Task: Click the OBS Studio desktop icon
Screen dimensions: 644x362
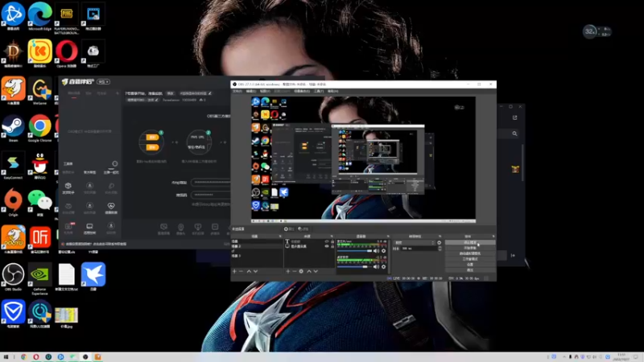Action: pos(13,277)
